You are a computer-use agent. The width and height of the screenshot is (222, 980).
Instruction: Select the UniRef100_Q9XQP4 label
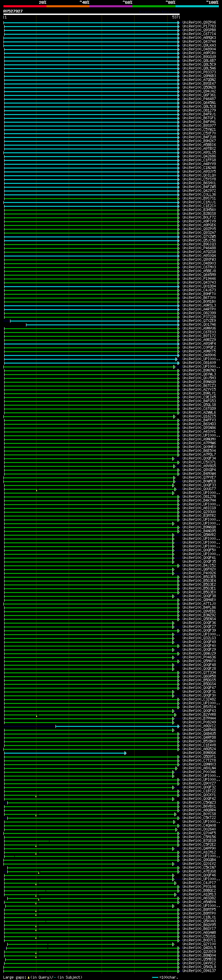point(199,470)
